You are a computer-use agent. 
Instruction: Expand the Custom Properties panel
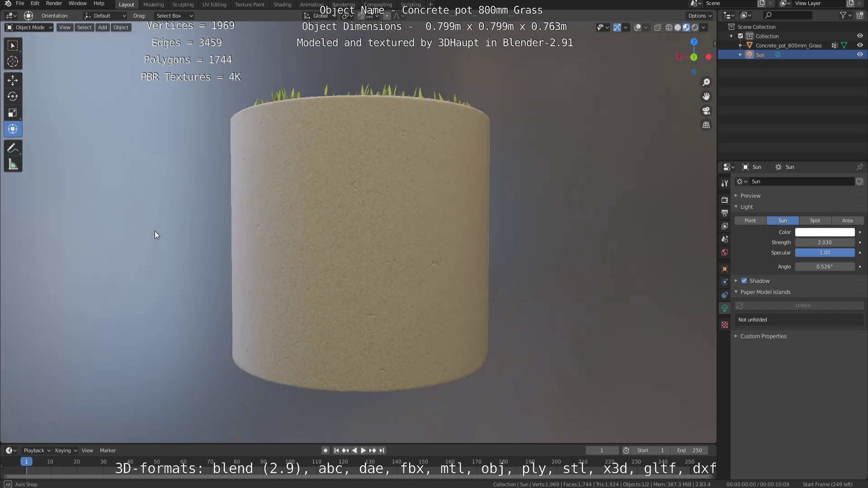tap(763, 336)
